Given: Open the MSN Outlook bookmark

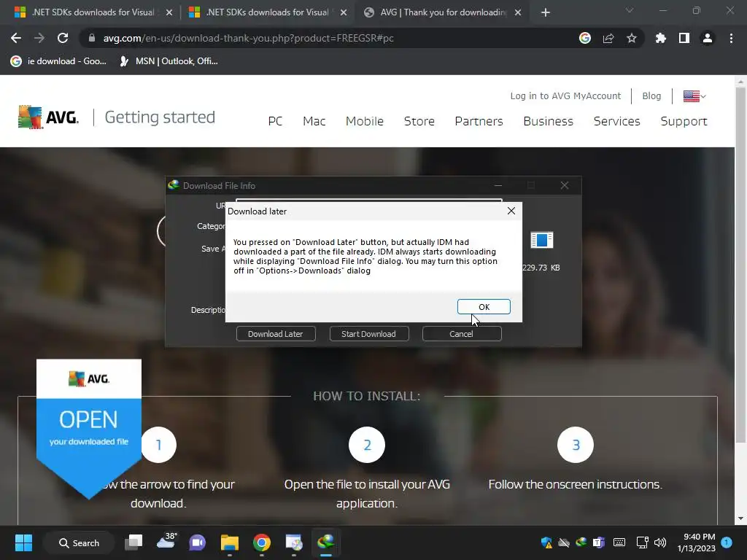Looking at the screenshot, I should 169,61.
